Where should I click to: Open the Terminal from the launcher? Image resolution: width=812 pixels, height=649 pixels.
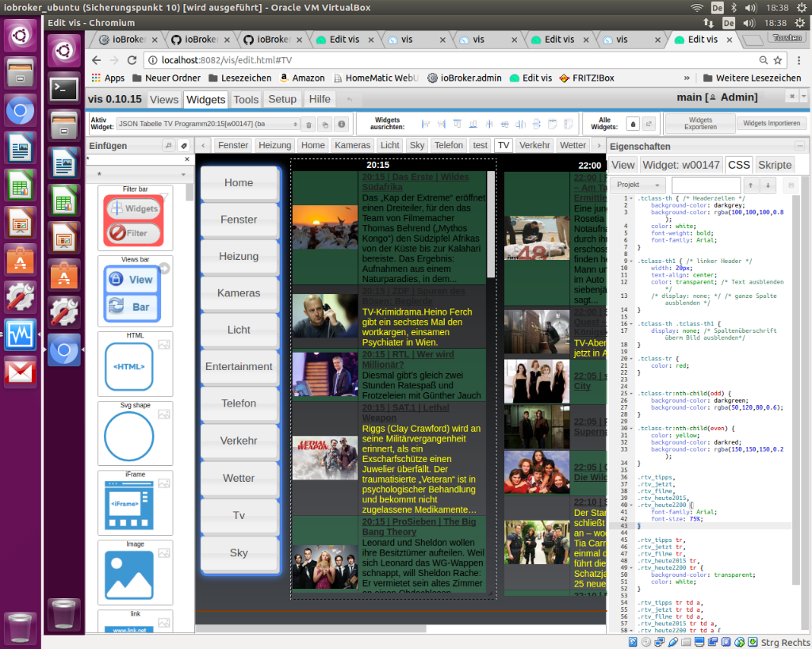63,89
